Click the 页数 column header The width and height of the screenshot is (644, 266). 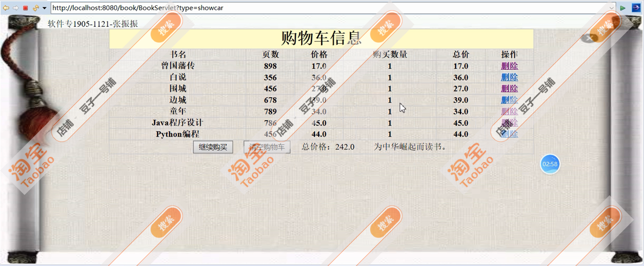tap(270, 55)
